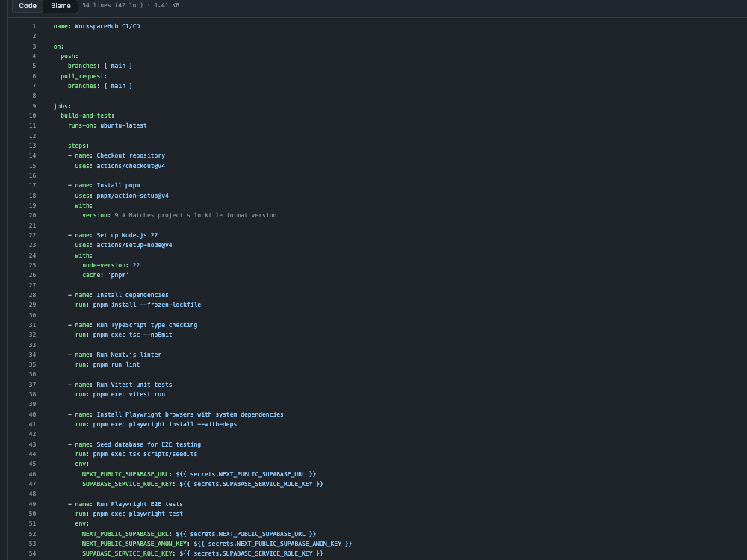The width and height of the screenshot is (747, 560).
Task: Switch to the Code tab
Action: (28, 6)
